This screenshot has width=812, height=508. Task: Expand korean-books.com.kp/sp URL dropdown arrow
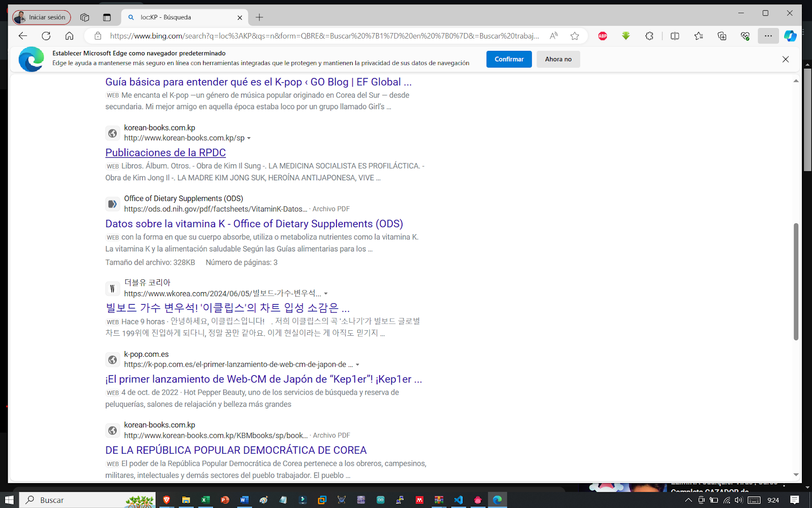point(249,138)
